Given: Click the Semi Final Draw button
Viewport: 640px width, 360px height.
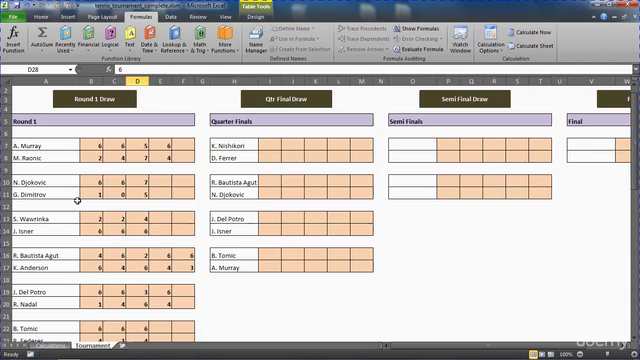Looking at the screenshot, I should tap(464, 99).
